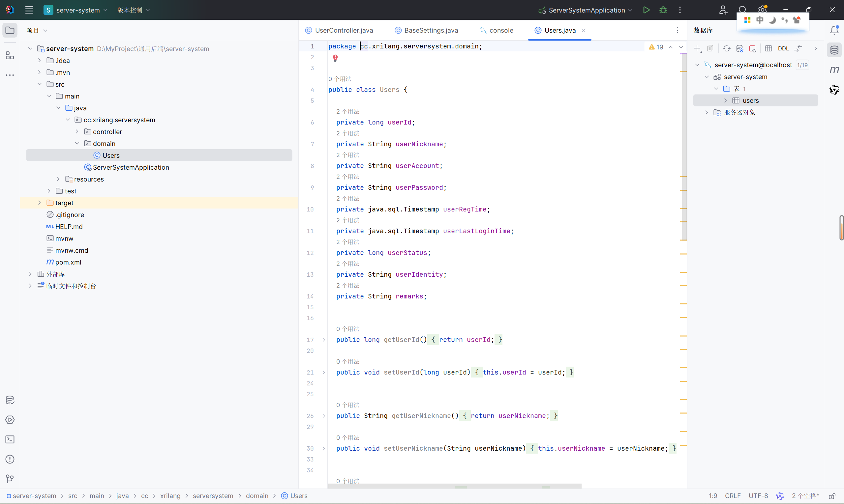
Task: Open the Structure tool window icon
Action: point(10,55)
